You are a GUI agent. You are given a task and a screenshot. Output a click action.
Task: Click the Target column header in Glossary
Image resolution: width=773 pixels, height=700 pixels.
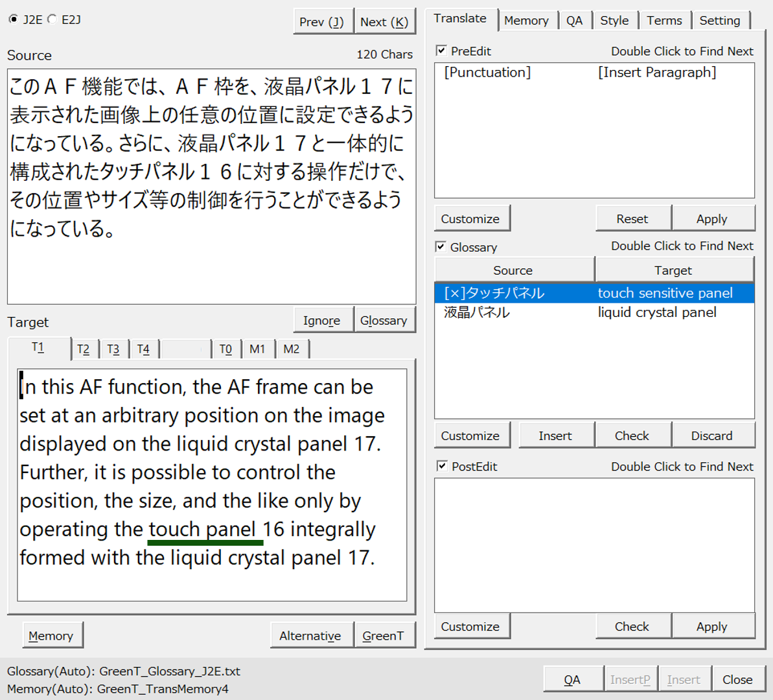673,270
